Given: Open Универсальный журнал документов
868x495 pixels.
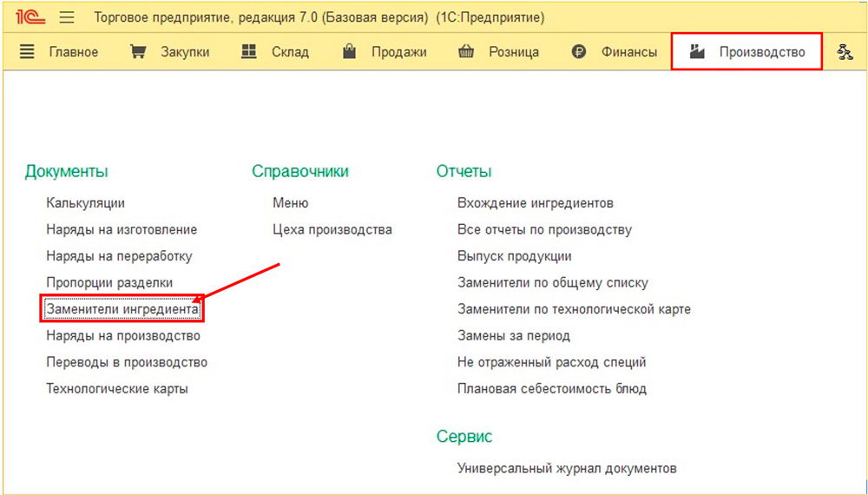Looking at the screenshot, I should (x=567, y=468).
